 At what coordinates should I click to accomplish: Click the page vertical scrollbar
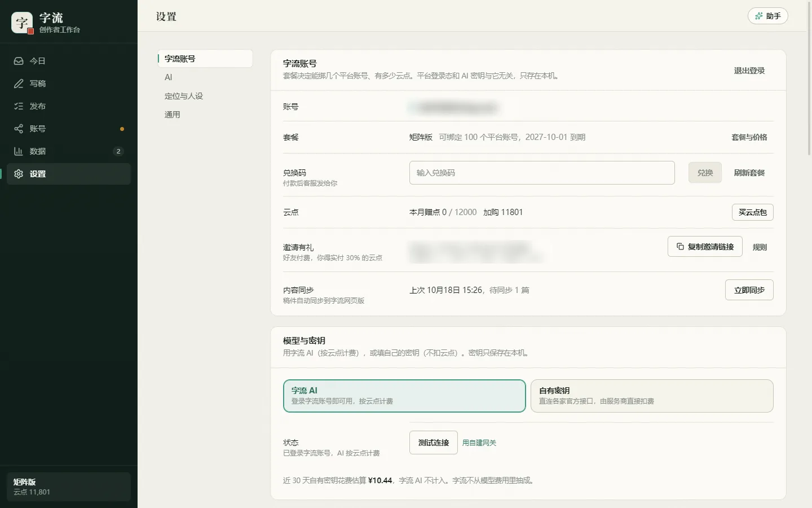tap(809, 79)
